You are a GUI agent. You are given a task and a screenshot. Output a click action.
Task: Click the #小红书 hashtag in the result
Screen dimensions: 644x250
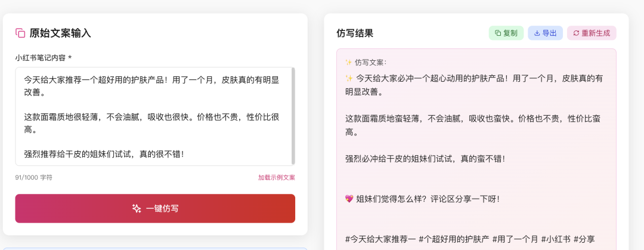[x=555, y=239]
